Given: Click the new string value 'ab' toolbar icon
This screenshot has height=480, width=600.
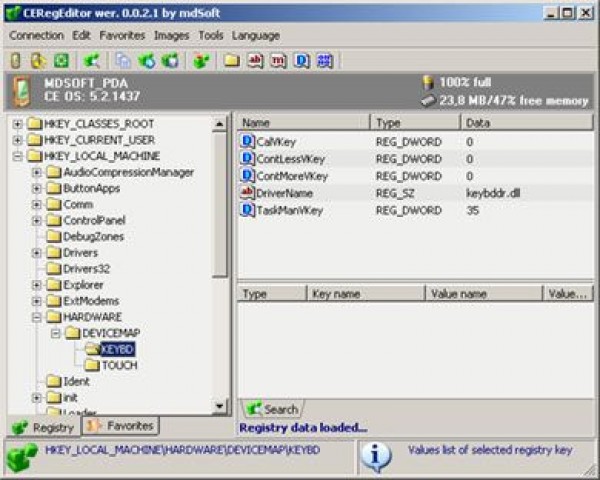Looking at the screenshot, I should [x=255, y=61].
